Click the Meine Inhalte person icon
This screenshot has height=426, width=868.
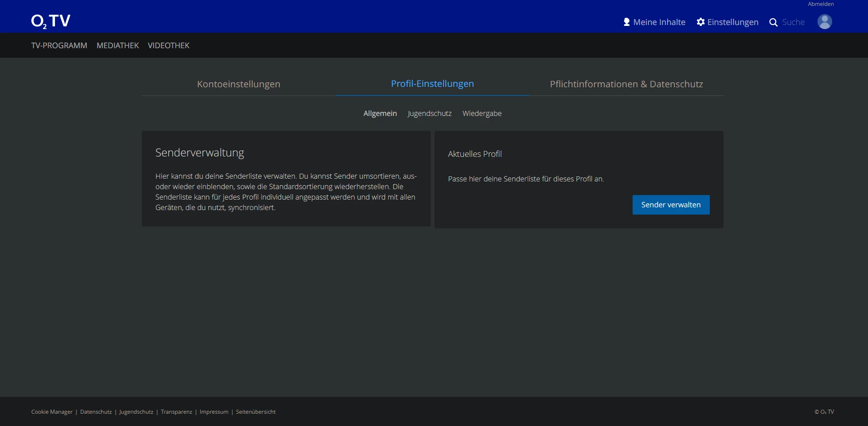pyautogui.click(x=627, y=22)
